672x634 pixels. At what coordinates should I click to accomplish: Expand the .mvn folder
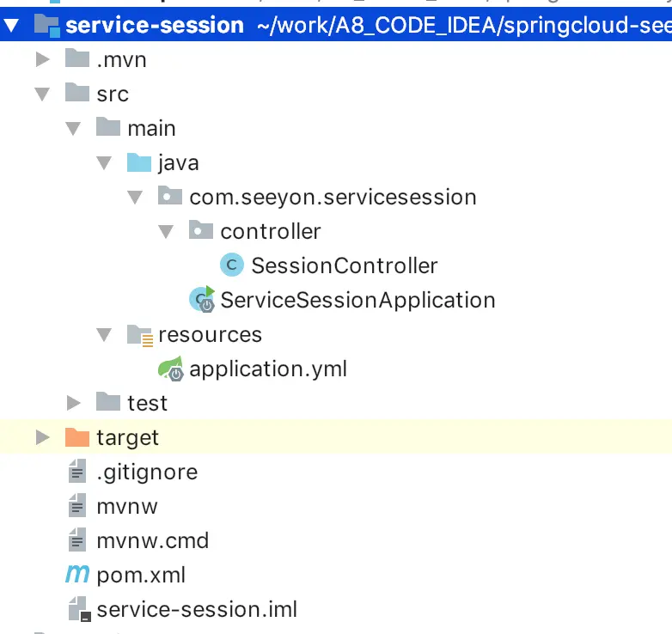click(42, 59)
